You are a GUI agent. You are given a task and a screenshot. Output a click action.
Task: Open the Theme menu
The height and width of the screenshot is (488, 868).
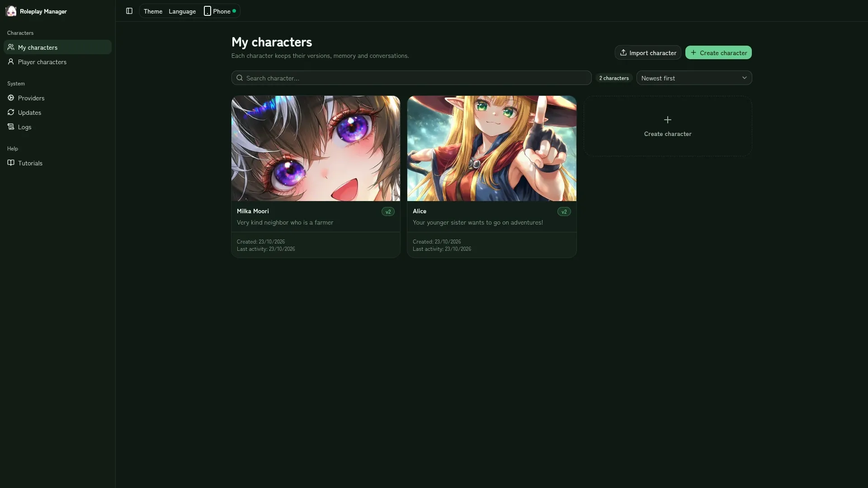coord(153,11)
